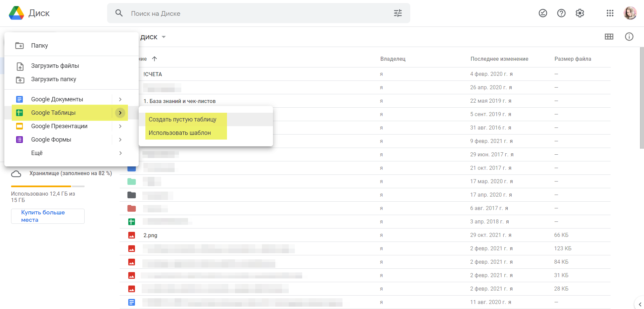This screenshot has height=309, width=644.
Task: Click file size 123 КБ
Action: click(x=562, y=249)
